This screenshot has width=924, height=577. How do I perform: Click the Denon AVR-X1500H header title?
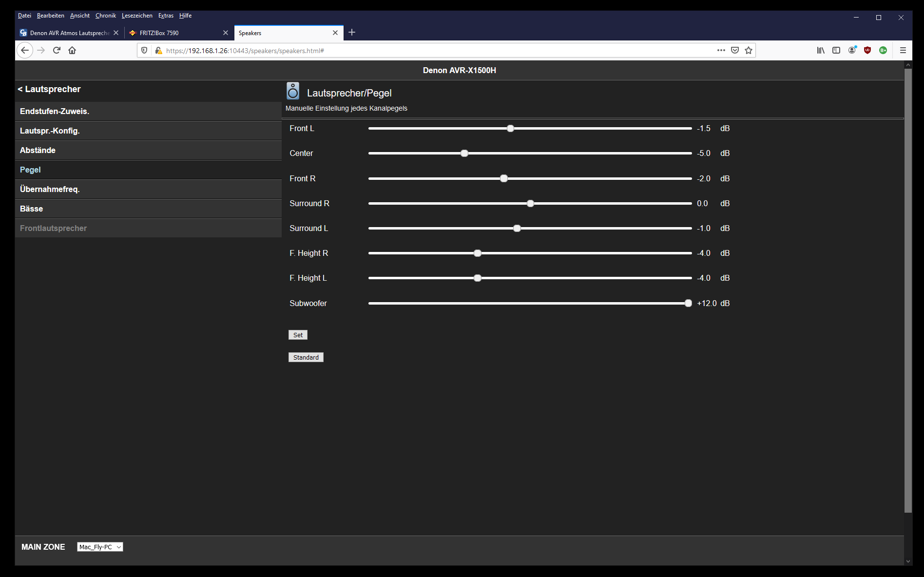point(460,70)
